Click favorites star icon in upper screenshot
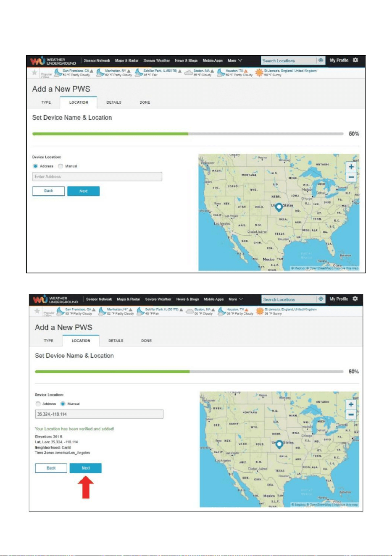 click(x=34, y=73)
